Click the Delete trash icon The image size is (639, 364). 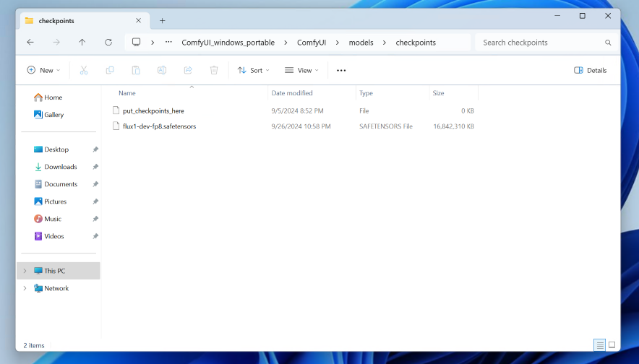click(214, 71)
